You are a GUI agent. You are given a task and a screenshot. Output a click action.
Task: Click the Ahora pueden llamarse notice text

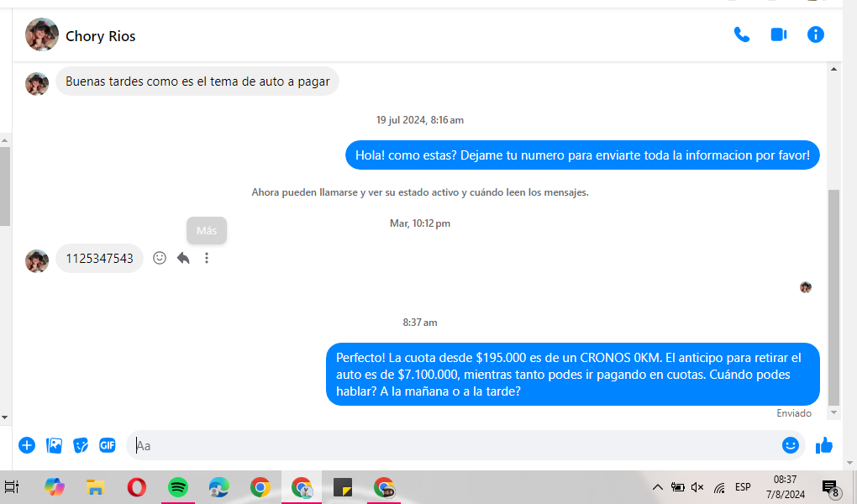pos(420,192)
